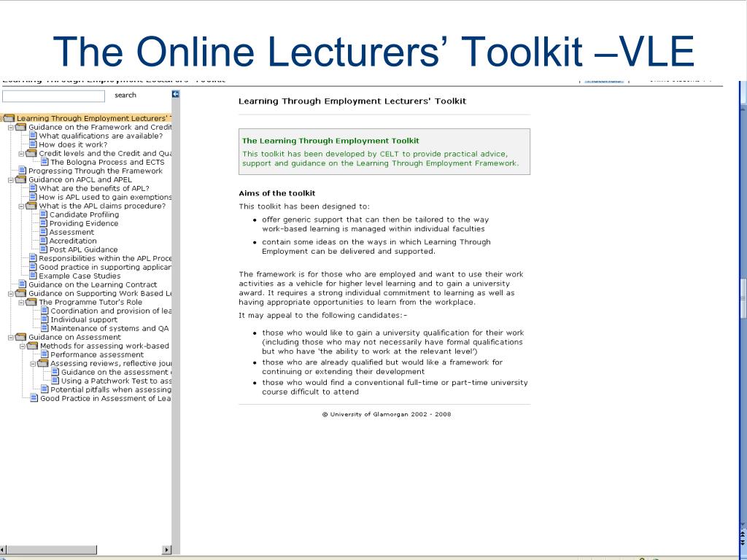Click the folder icon for 'The Programme Tutor's Role'

(x=31, y=302)
